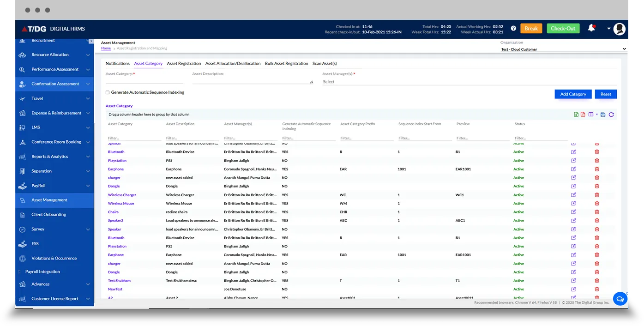Enable Generate Automatic Sequence Indexing checkbox
Image resolution: width=644 pixels, height=326 pixels.
(x=108, y=92)
